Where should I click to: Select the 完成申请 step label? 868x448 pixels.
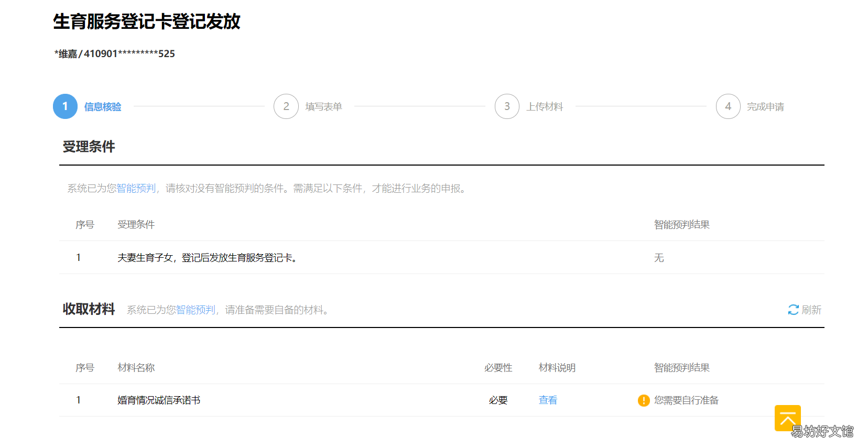[x=765, y=107]
